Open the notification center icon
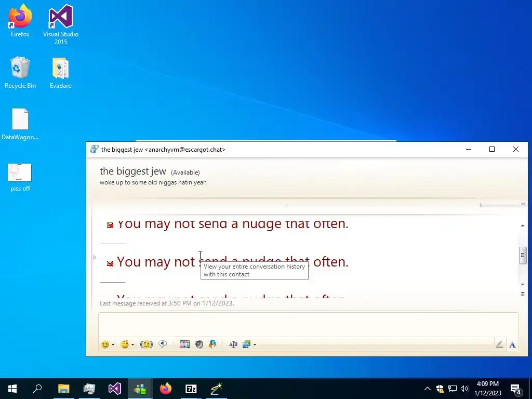 [516, 389]
